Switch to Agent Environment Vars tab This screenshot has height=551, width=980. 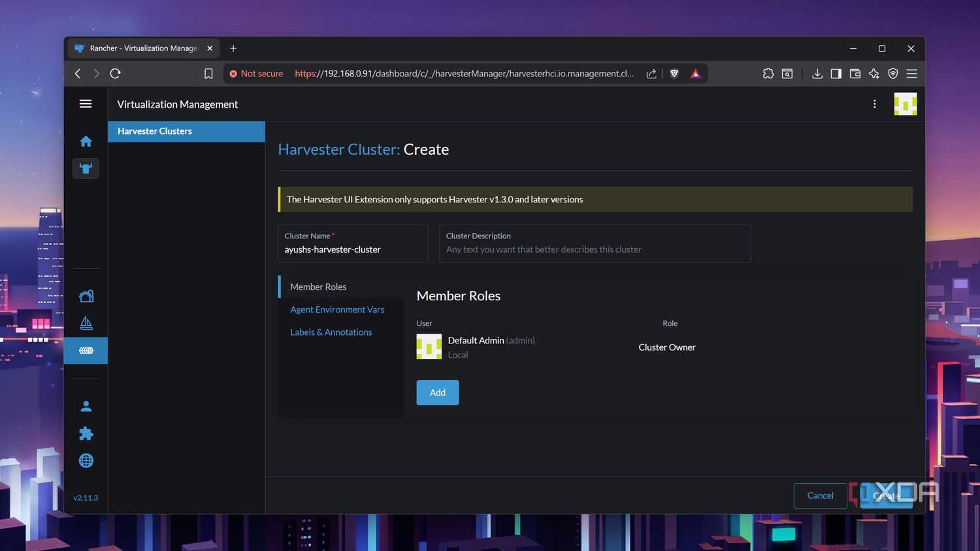337,309
